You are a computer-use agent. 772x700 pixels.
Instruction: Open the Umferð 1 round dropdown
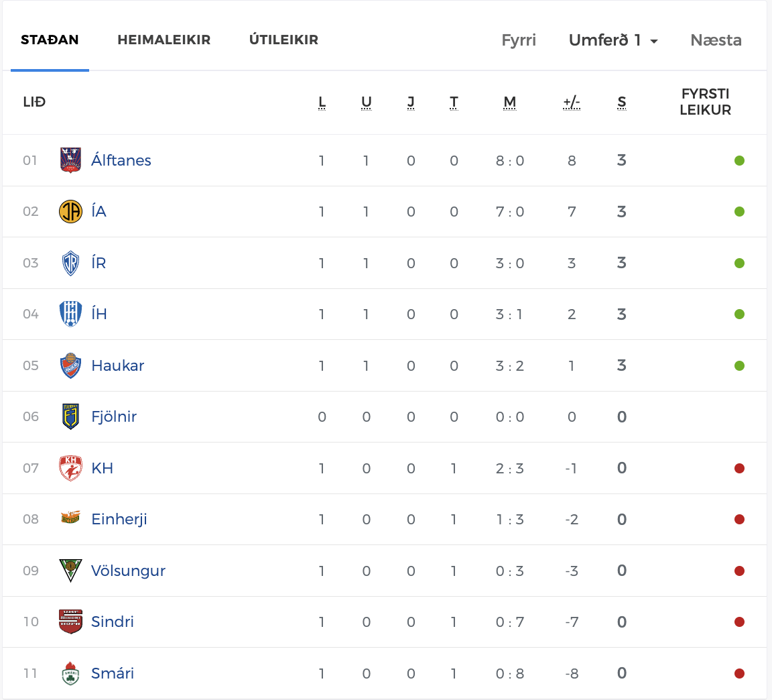[x=613, y=40]
